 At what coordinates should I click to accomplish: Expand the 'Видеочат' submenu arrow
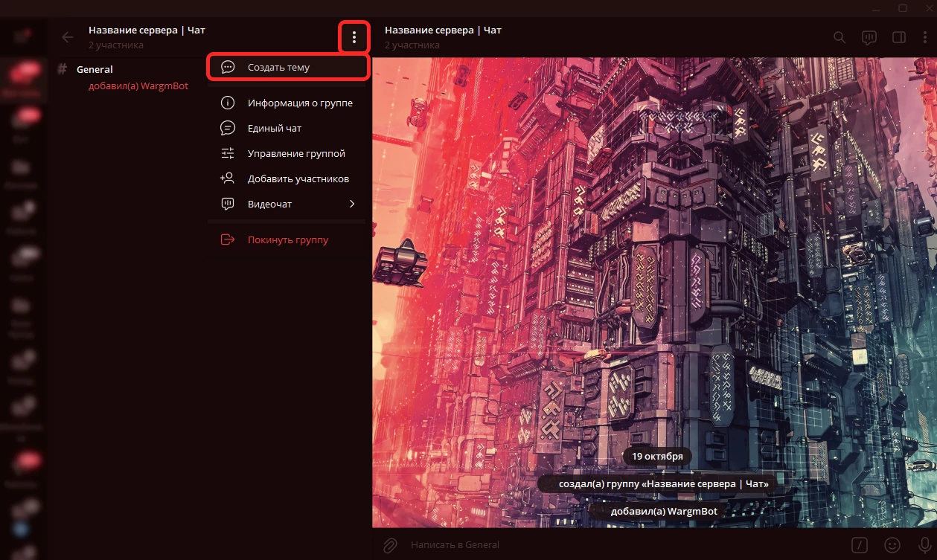click(x=352, y=204)
